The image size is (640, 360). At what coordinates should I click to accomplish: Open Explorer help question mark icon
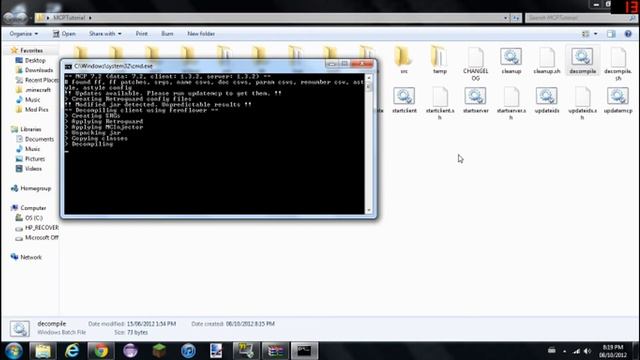(628, 34)
